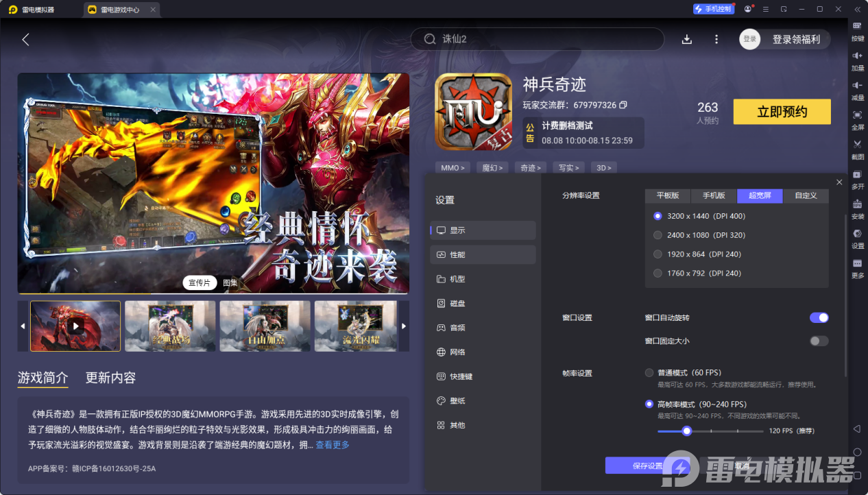Tap the Android recent-apps square button
The width and height of the screenshot is (868, 495).
coord(857,475)
